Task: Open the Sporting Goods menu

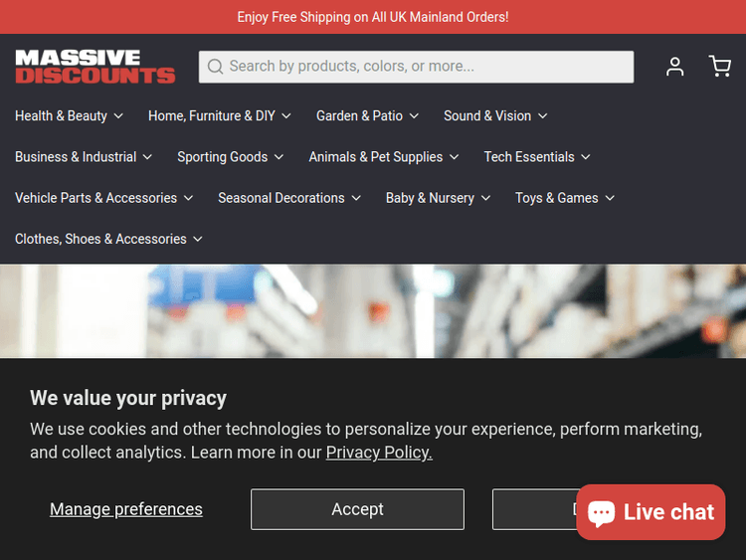Action: tap(231, 157)
